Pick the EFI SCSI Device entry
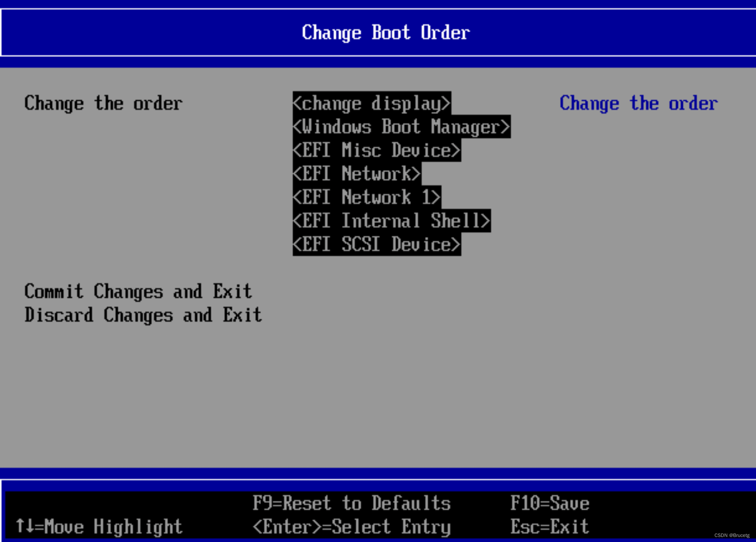Screen dimensions: 756x542 (377, 244)
